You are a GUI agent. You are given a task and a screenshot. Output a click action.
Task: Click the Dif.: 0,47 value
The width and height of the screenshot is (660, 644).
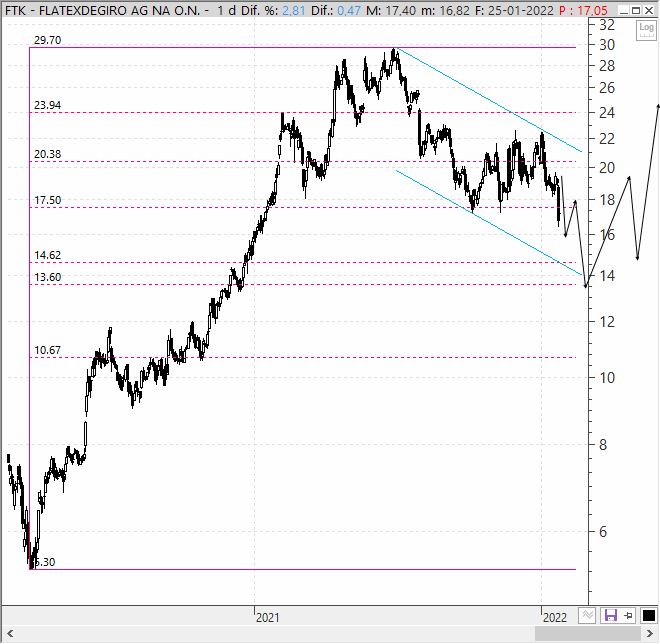tap(336, 11)
